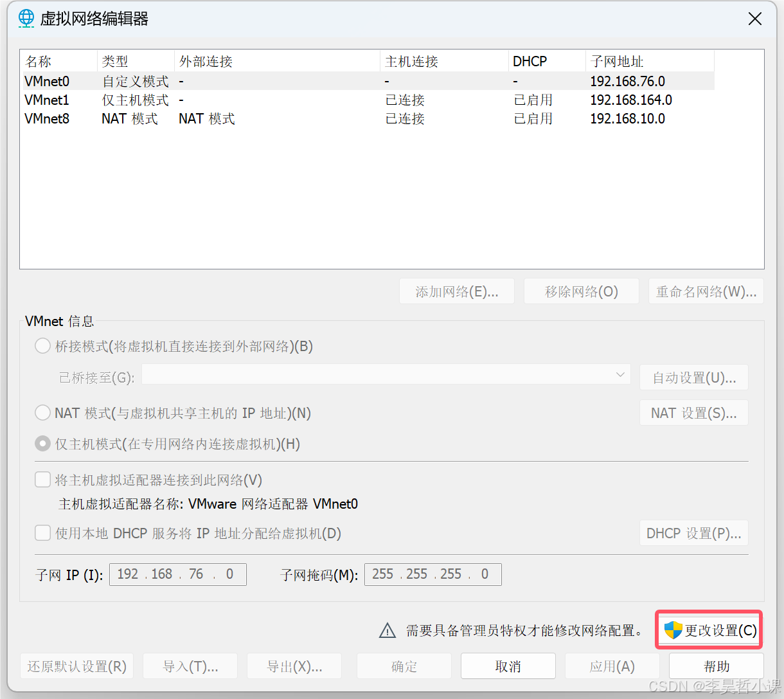Enable 将主机虚拟适配器连接到此网络 checkbox
The height and width of the screenshot is (699, 784).
pyautogui.click(x=42, y=479)
